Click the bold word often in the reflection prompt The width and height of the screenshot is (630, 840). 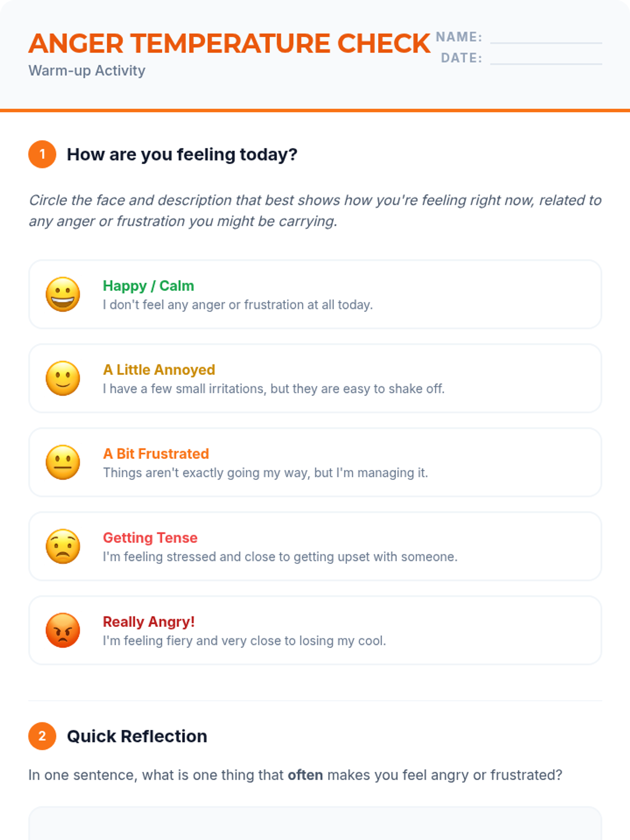tap(305, 775)
